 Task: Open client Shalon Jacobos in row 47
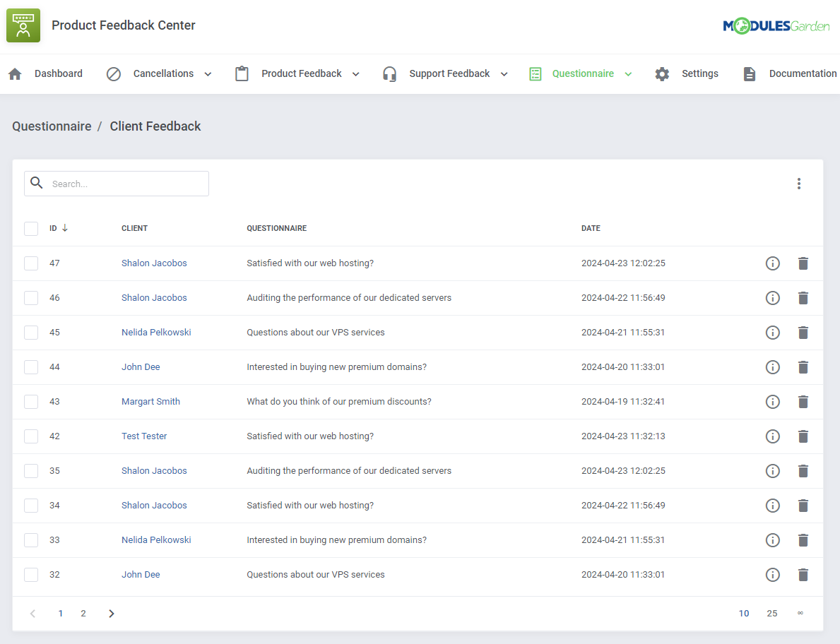[x=154, y=263]
